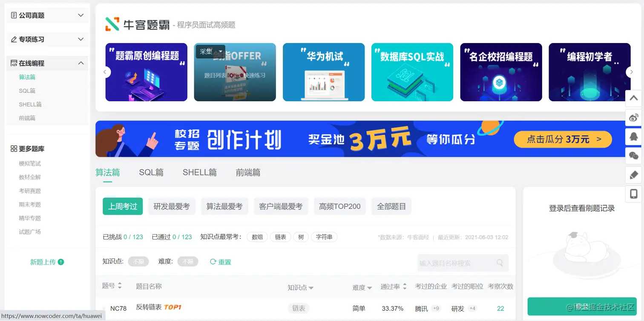The height and width of the screenshot is (321, 644).
Task: Open 考研真题 in the sidebar
Action: pos(30,191)
